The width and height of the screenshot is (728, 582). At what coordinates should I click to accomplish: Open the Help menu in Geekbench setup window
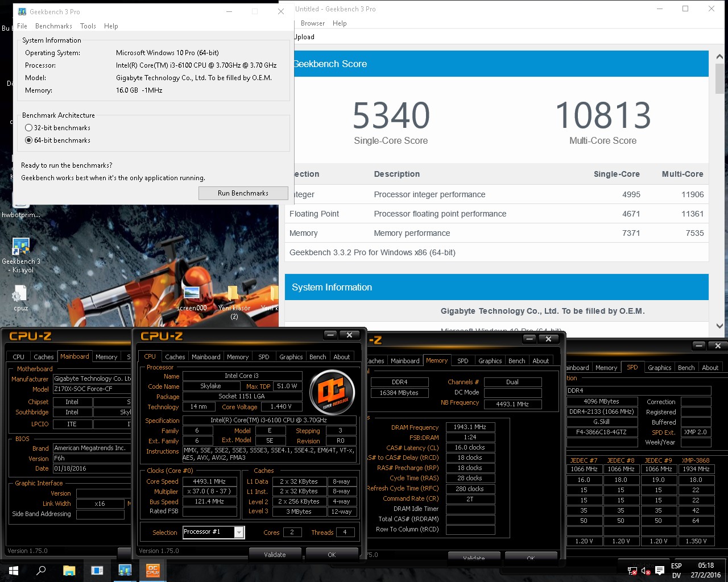click(x=111, y=26)
